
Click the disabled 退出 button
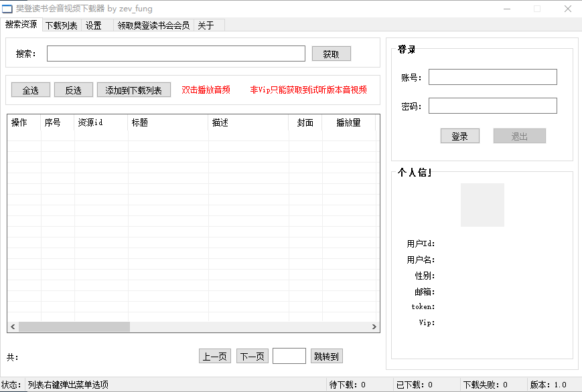[x=518, y=135]
